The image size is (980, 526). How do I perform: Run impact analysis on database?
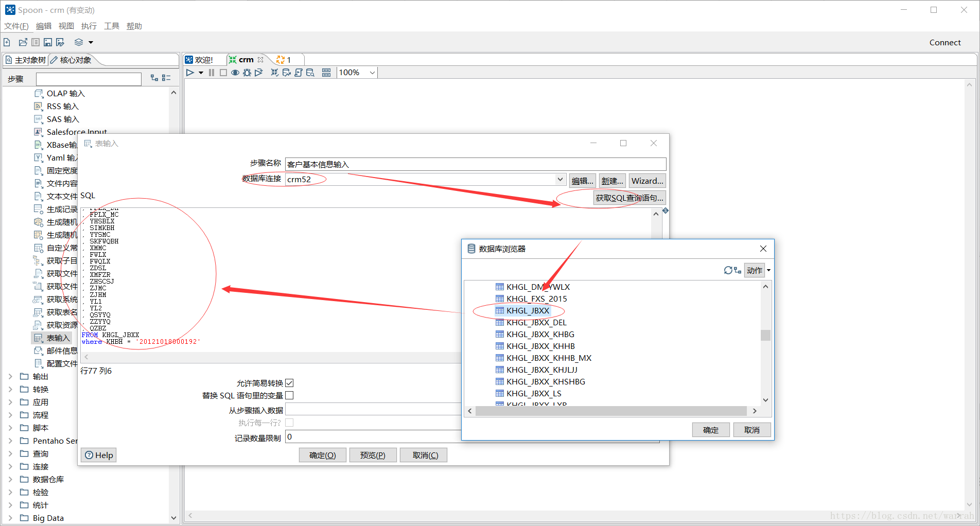click(x=287, y=73)
